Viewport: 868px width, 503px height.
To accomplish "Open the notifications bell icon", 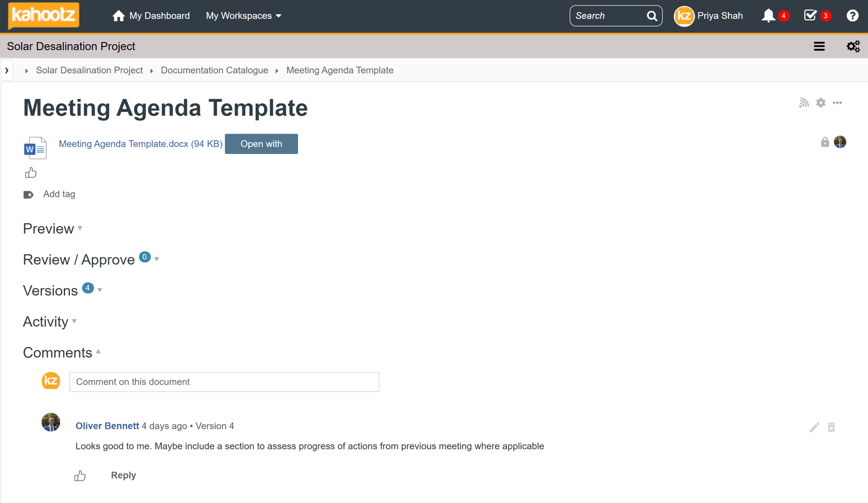I will coord(768,16).
